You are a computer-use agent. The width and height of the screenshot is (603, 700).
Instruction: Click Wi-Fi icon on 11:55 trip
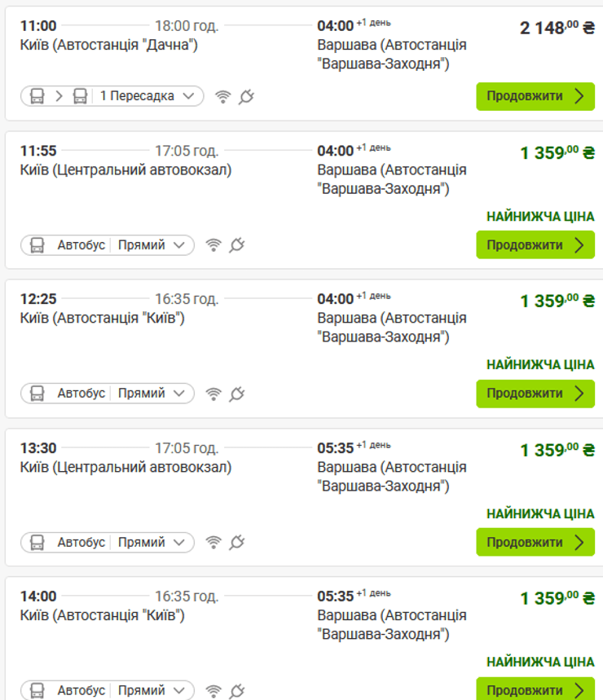[x=213, y=245]
